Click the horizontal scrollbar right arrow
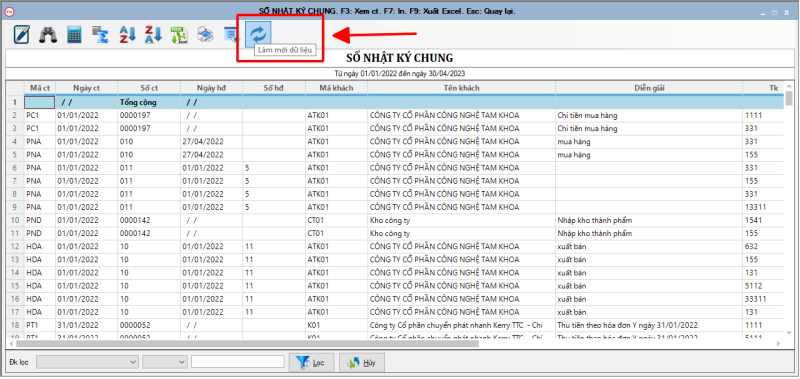Image resolution: width=800 pixels, height=379 pixels. pos(779,344)
